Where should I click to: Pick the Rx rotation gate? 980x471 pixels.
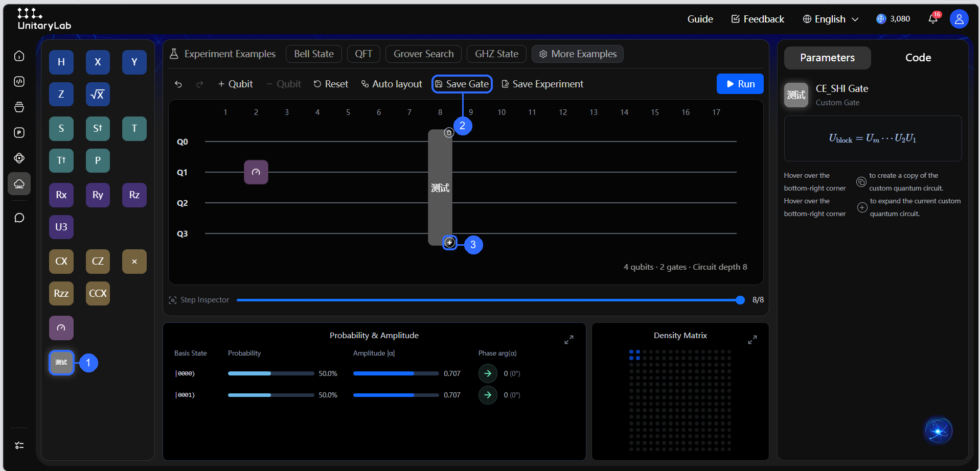tap(61, 195)
